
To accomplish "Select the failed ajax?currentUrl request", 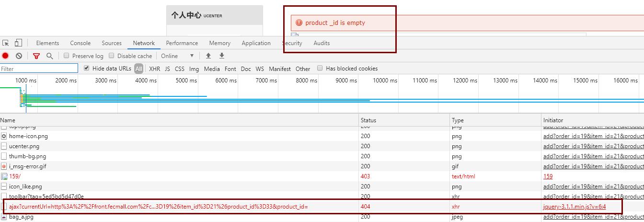I will pyautogui.click(x=322, y=207).
